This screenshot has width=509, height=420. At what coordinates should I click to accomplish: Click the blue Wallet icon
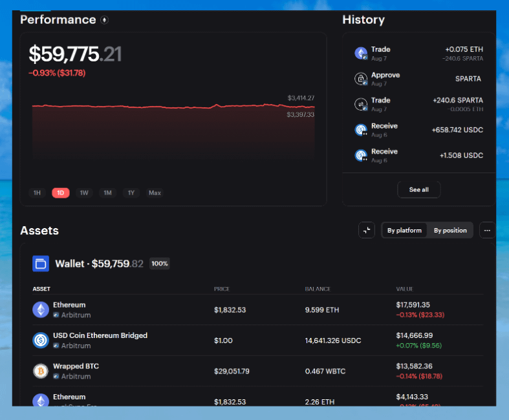point(41,264)
